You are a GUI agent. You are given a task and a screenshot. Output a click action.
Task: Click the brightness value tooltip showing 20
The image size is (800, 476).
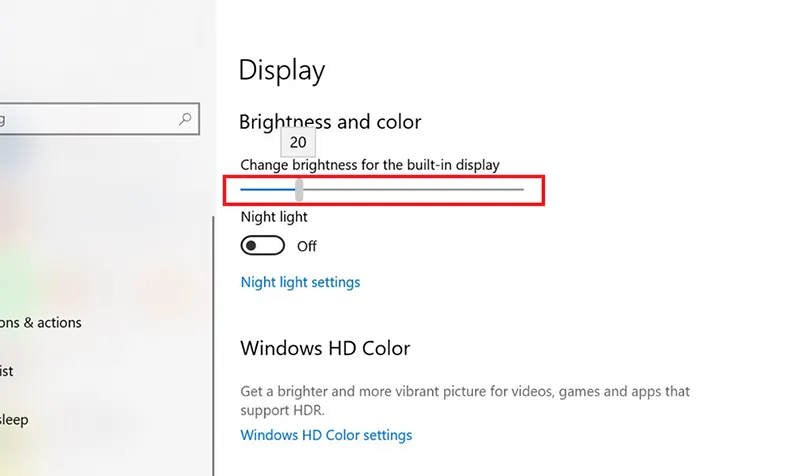pyautogui.click(x=298, y=142)
